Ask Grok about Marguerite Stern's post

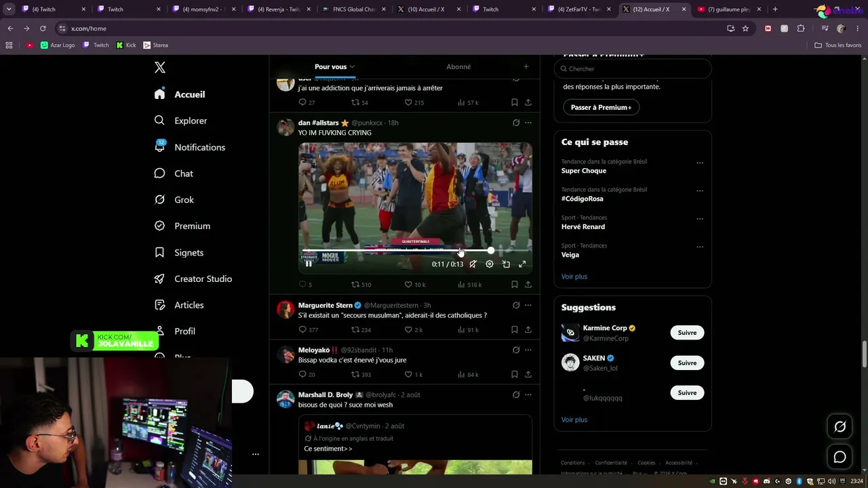pos(516,305)
